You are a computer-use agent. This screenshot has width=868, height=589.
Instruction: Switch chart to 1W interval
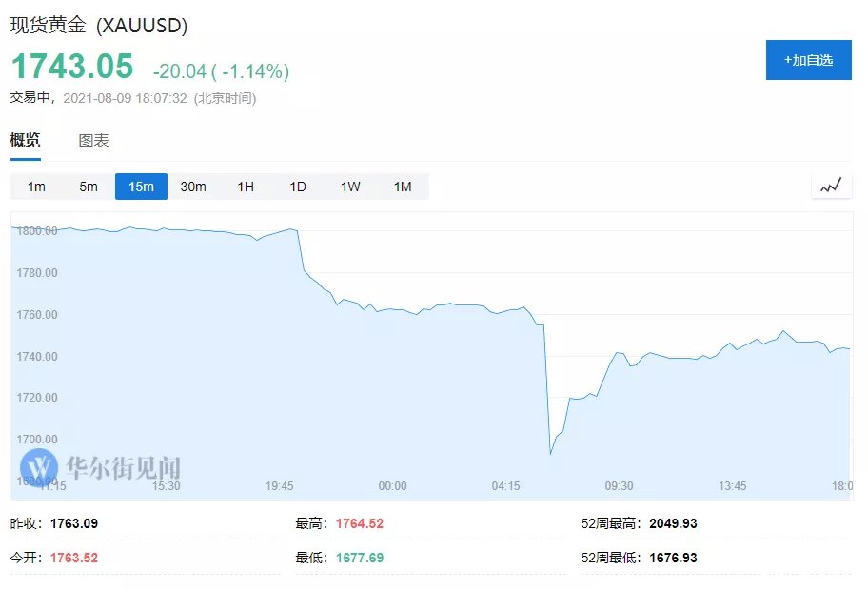(350, 187)
